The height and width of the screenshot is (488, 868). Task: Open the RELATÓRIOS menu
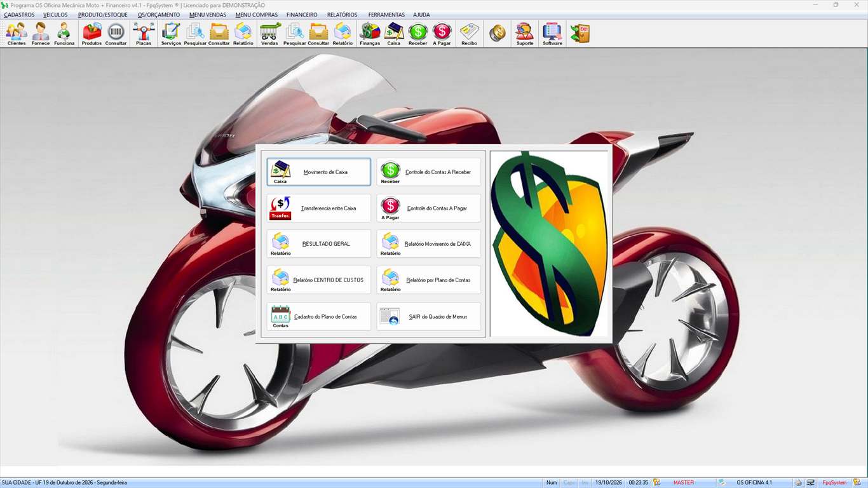click(x=342, y=15)
